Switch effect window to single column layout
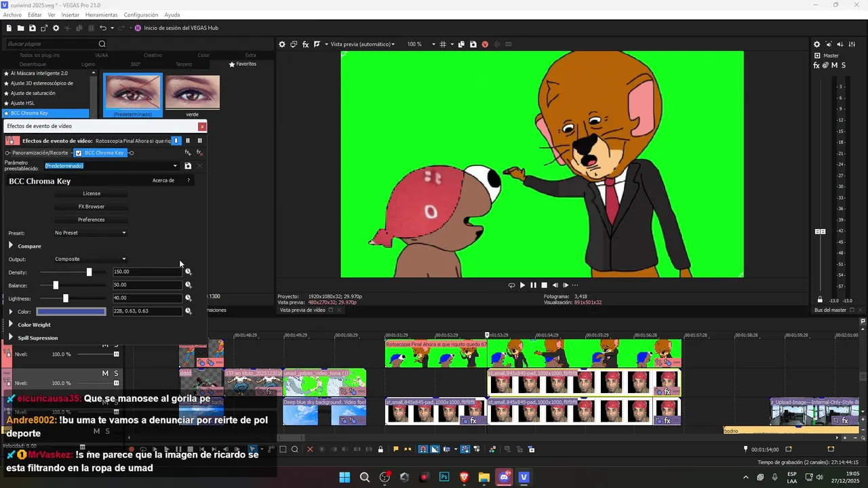The width and height of the screenshot is (868, 488). tap(176, 140)
